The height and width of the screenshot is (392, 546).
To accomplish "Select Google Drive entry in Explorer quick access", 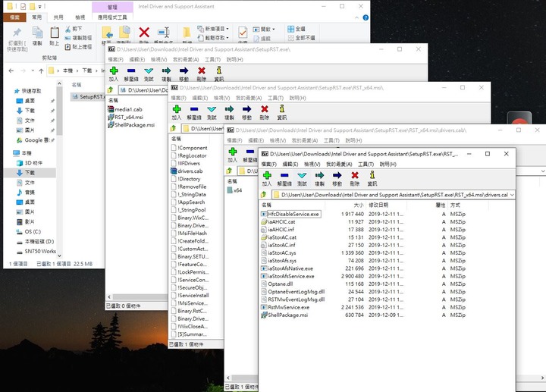I will (34, 140).
